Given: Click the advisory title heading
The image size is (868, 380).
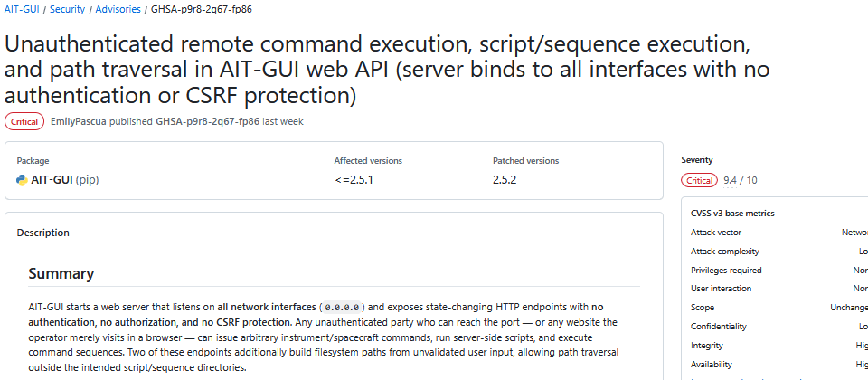Looking at the screenshot, I should [x=387, y=70].
